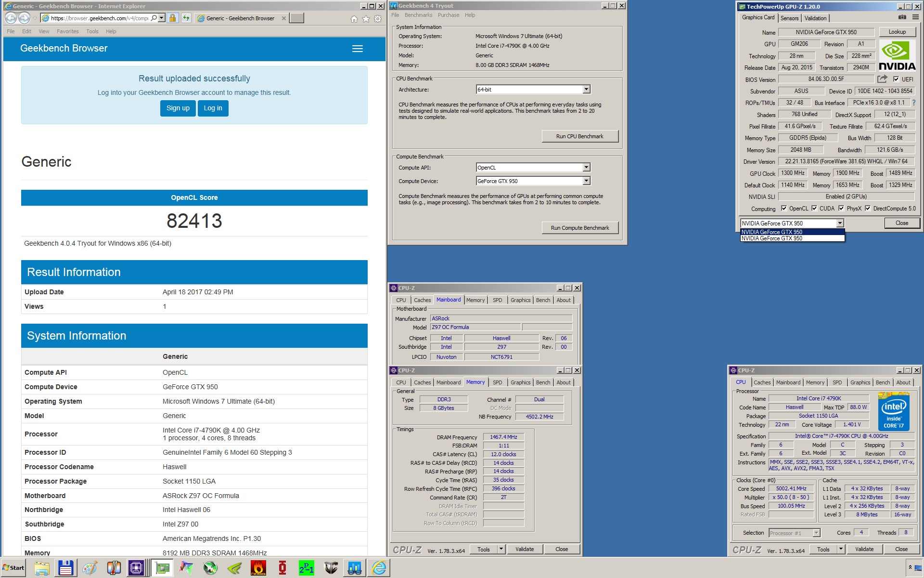Open the favorites star in Internet Explorer

point(366,19)
